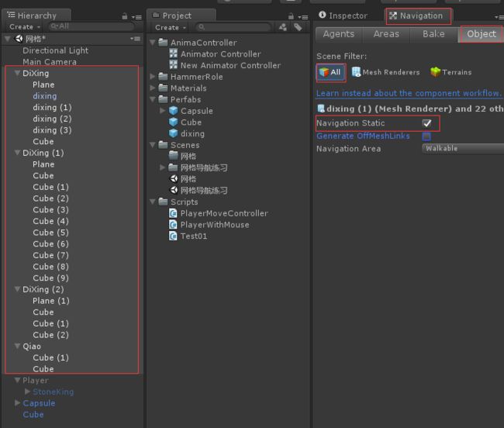Select dixing (2) under DiXing

(52, 119)
